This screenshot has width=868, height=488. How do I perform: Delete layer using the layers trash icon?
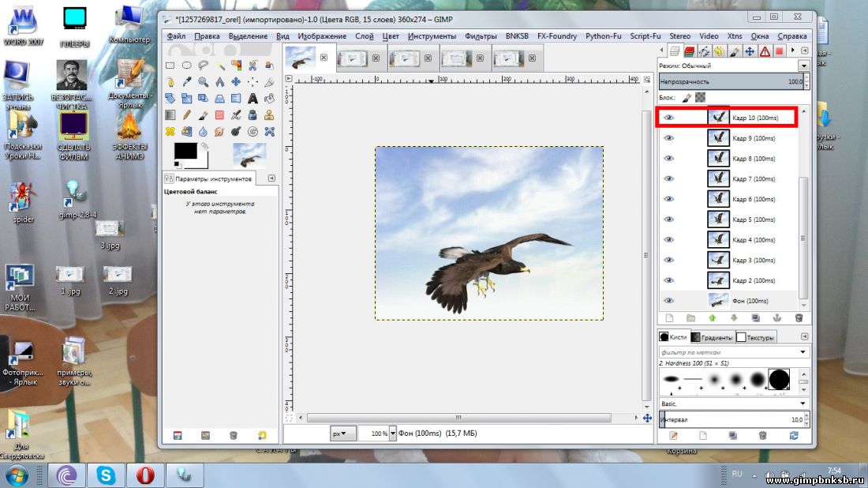click(799, 318)
